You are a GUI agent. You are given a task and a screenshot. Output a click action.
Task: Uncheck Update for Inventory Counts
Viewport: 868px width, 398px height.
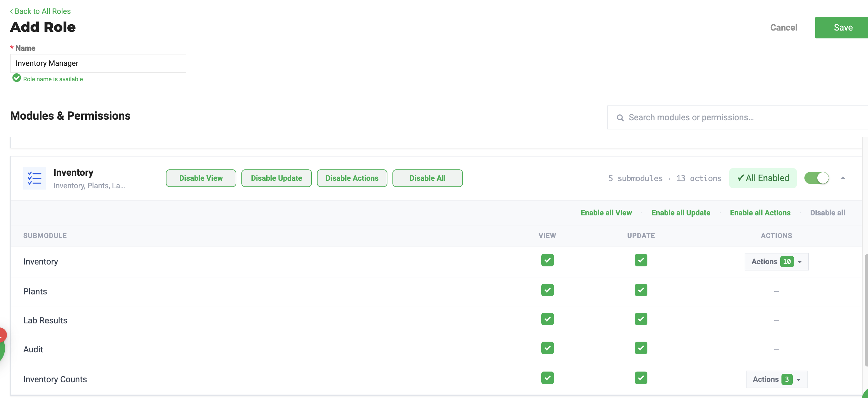pos(640,378)
